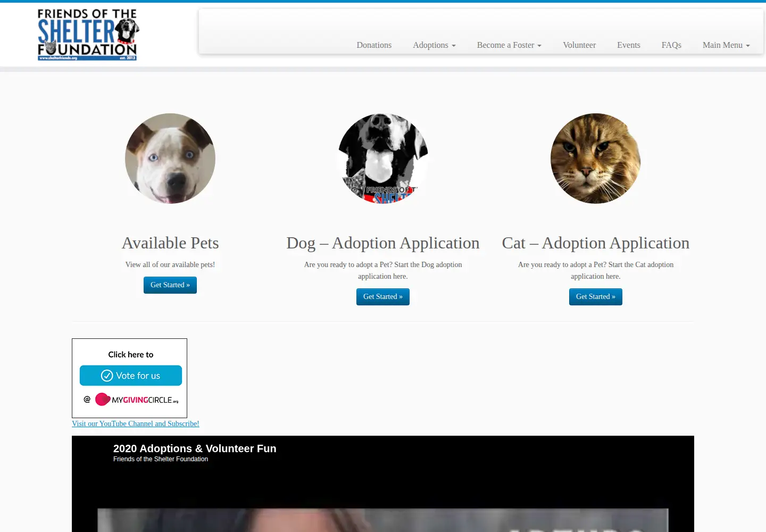Click the 'Dog – Adoption Application' heading
The height and width of the screenshot is (532, 766).
pyautogui.click(x=383, y=243)
